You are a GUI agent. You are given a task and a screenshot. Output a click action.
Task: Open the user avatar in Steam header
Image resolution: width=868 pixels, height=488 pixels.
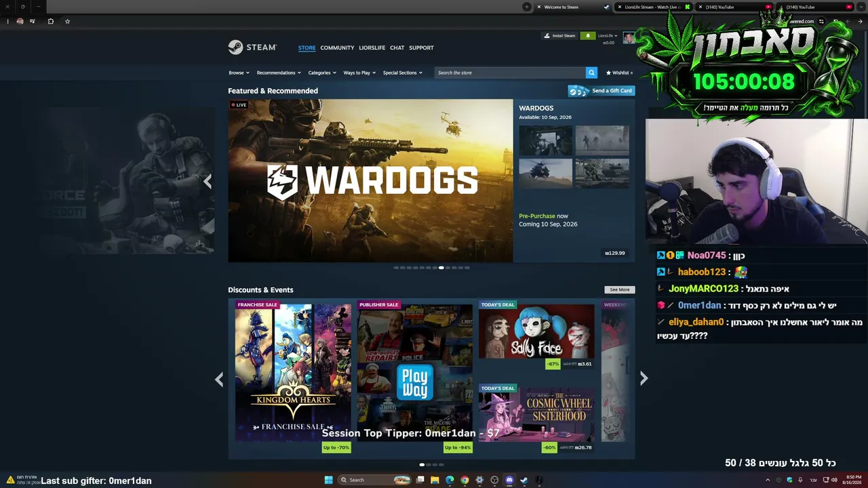click(629, 38)
